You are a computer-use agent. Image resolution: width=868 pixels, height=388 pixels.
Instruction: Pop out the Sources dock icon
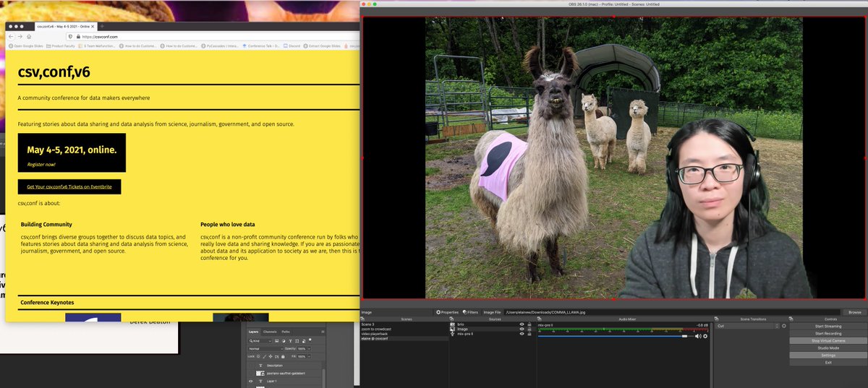(451, 319)
